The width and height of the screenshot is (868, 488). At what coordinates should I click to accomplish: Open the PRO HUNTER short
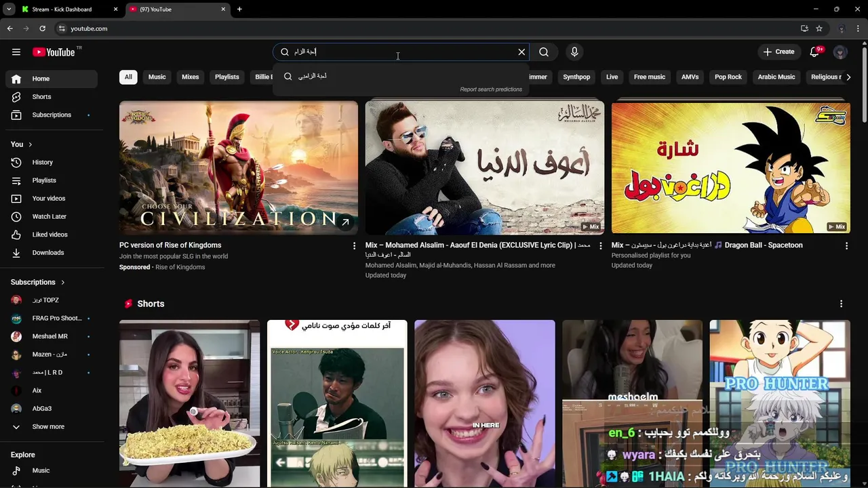780,403
